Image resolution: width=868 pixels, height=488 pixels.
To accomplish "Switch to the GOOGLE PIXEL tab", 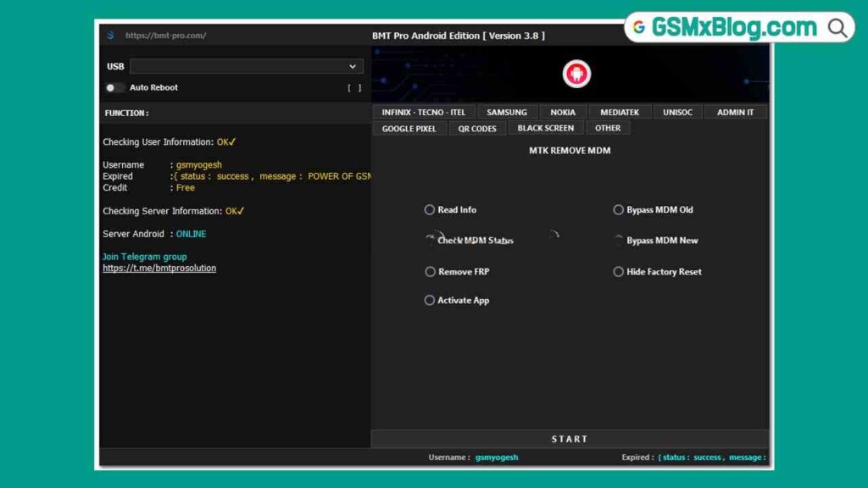I will tap(409, 129).
